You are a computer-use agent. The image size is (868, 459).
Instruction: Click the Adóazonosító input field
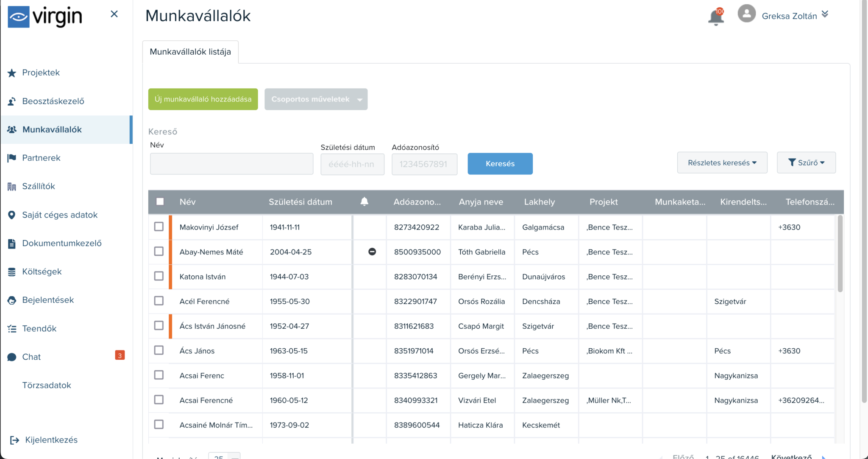(424, 164)
